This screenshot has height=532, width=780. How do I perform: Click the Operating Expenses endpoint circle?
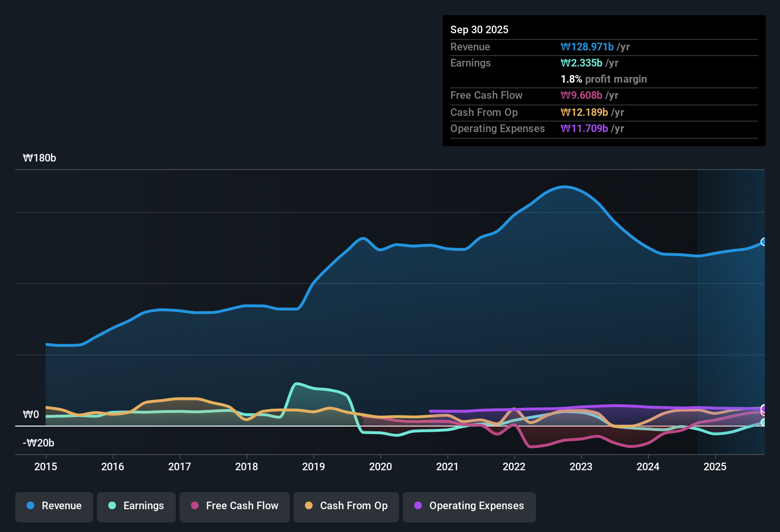pos(762,408)
